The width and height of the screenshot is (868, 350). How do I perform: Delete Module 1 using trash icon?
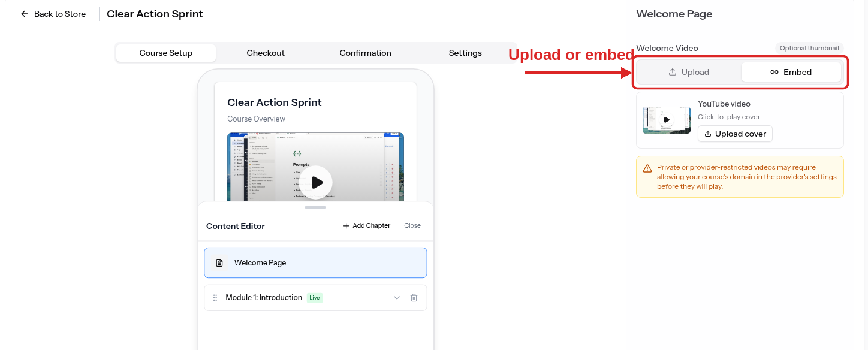click(414, 298)
